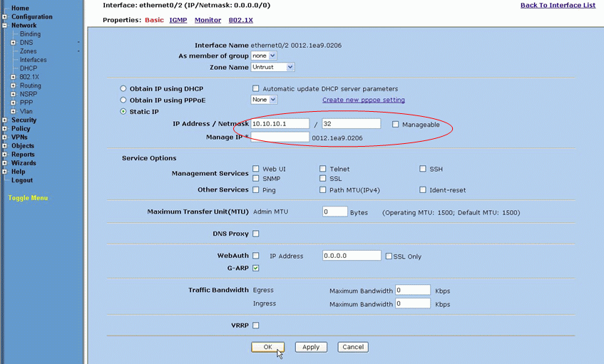Expand the Security tree node
The image size is (604, 364).
click(4, 120)
